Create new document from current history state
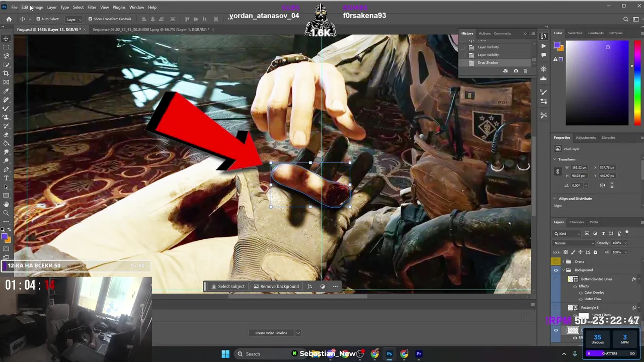 (x=505, y=71)
